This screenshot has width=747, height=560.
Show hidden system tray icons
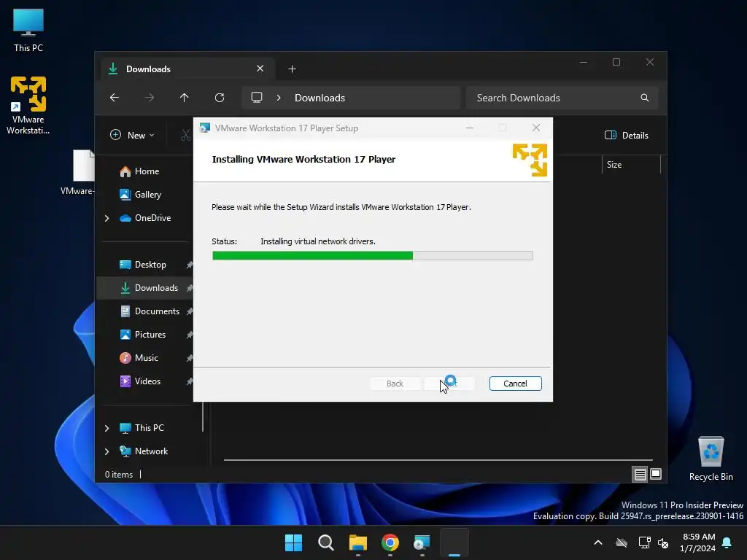[x=598, y=542]
